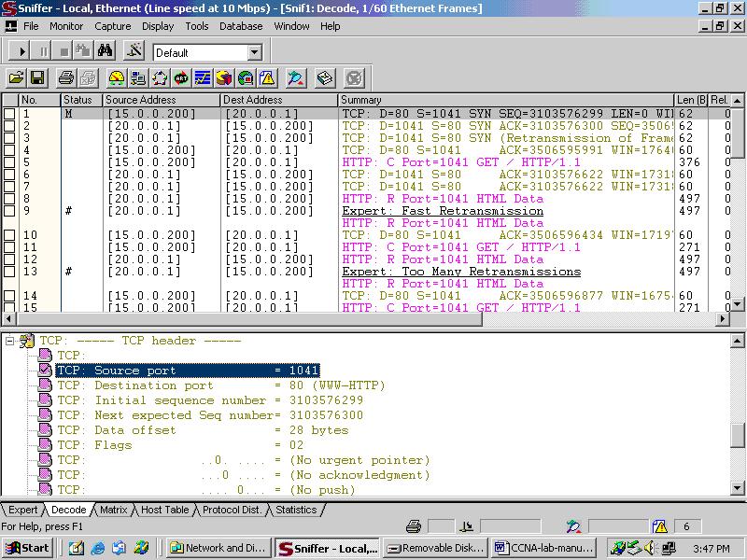The width and height of the screenshot is (747, 560).
Task: Open the define filter wand icon
Action: [134, 51]
